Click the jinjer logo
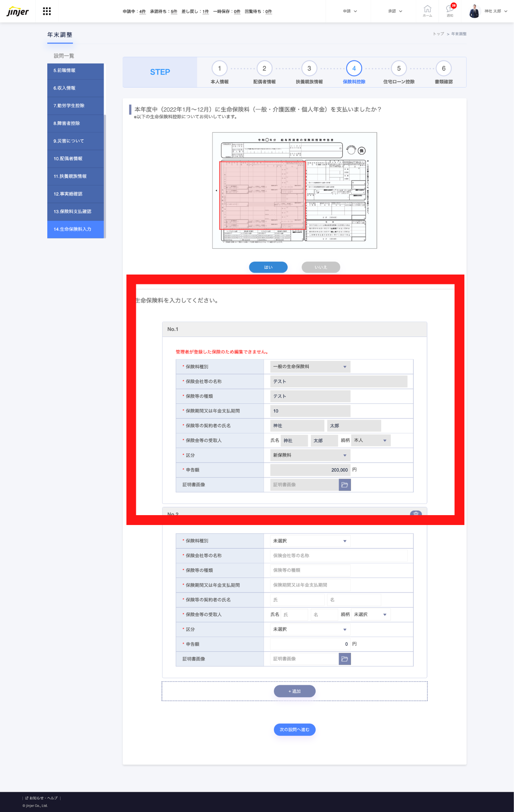Image resolution: width=516 pixels, height=812 pixels. point(18,11)
